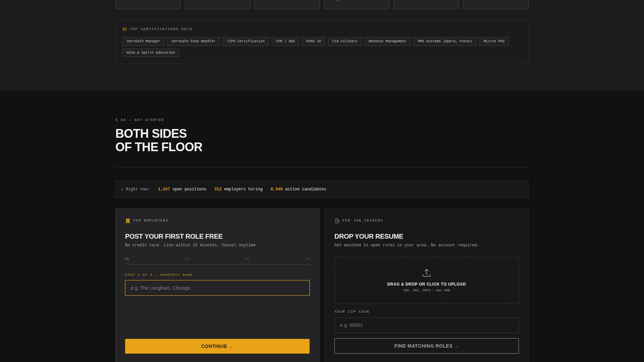Jump to step 04 in the employer form
644x362 pixels.
pos(307,259)
